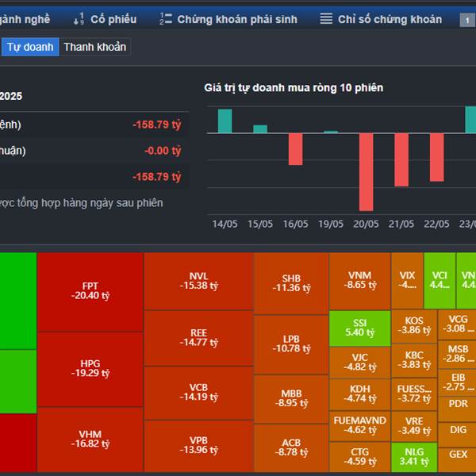Click the KBC -3.83 tỷ tile
The height and width of the screenshot is (476, 476).
click(x=414, y=361)
